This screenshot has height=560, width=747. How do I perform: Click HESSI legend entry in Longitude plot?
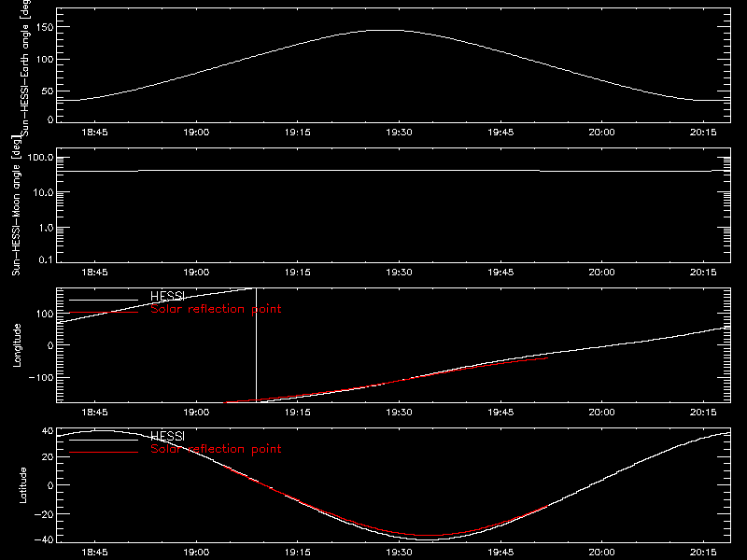tap(167, 296)
